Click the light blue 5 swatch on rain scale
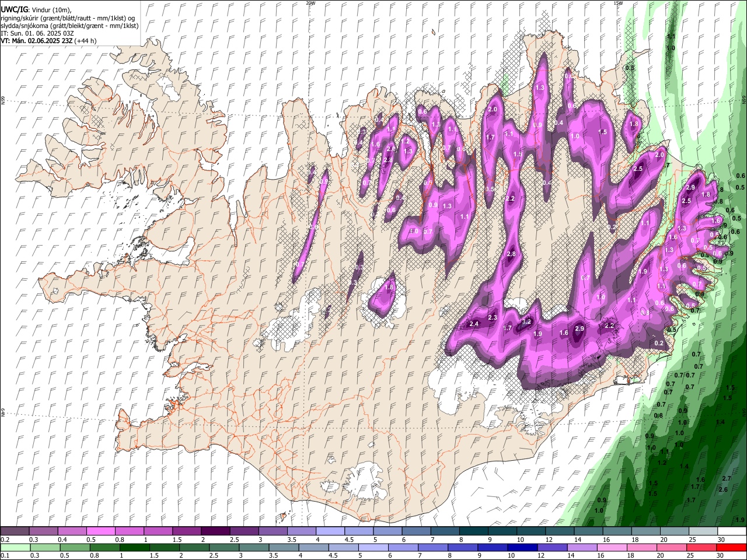 (372, 548)
